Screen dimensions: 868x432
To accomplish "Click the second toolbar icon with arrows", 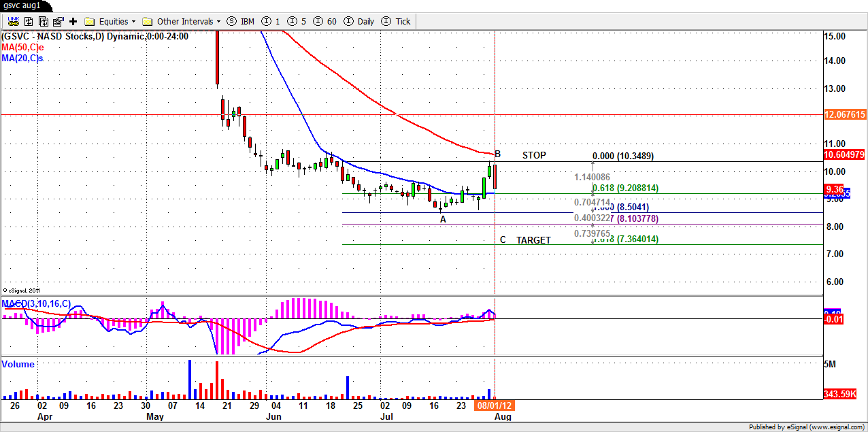I will point(29,21).
